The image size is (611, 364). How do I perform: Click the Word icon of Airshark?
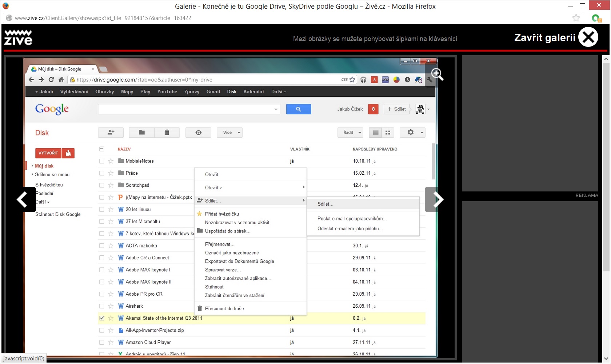click(121, 306)
